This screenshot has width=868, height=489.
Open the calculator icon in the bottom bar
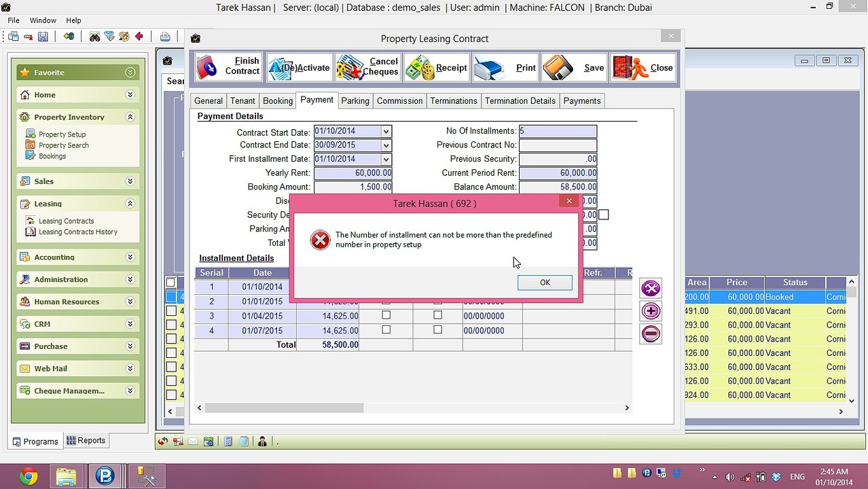click(228, 441)
